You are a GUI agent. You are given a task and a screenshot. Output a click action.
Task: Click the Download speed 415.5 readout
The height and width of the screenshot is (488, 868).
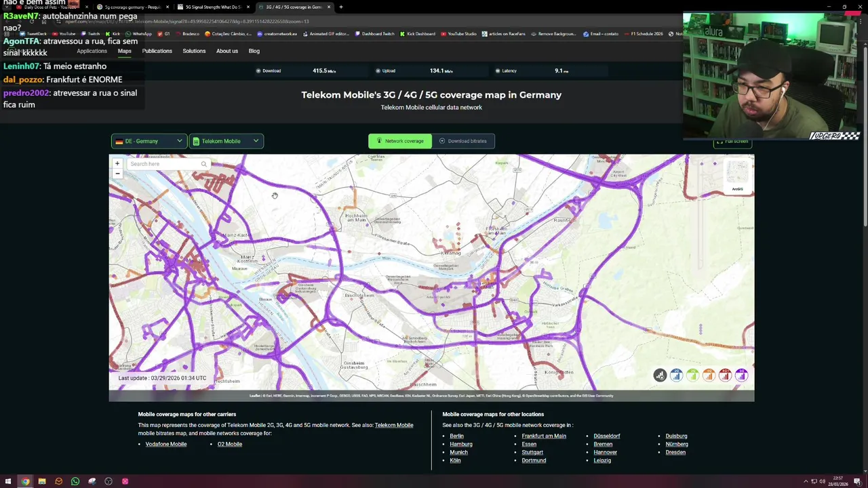pyautogui.click(x=324, y=70)
